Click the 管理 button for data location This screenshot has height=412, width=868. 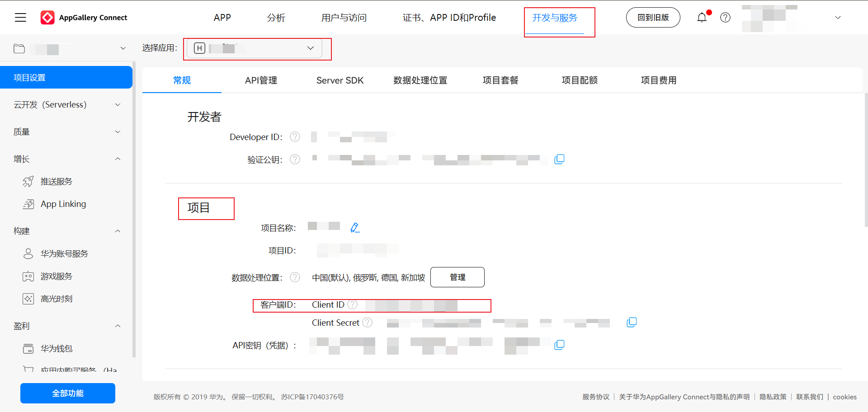pyautogui.click(x=458, y=277)
